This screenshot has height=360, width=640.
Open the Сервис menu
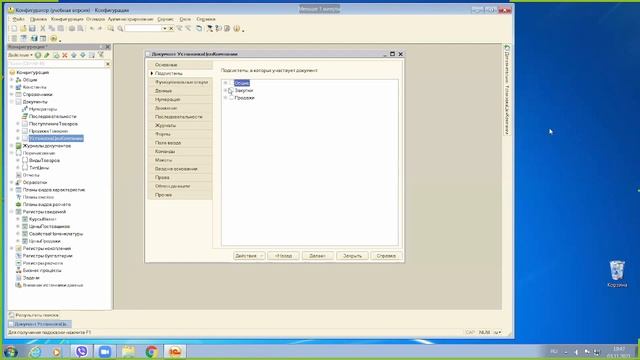165,19
